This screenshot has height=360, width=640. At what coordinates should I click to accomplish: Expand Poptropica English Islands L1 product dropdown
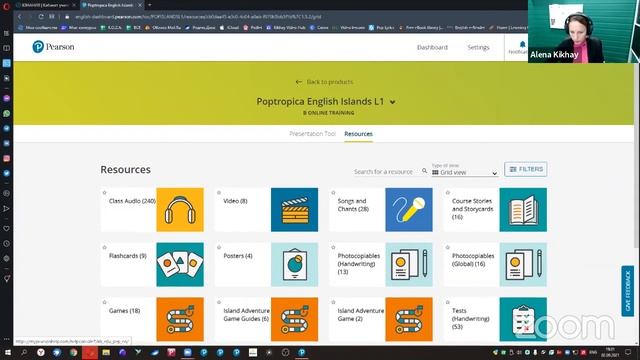pos(393,102)
